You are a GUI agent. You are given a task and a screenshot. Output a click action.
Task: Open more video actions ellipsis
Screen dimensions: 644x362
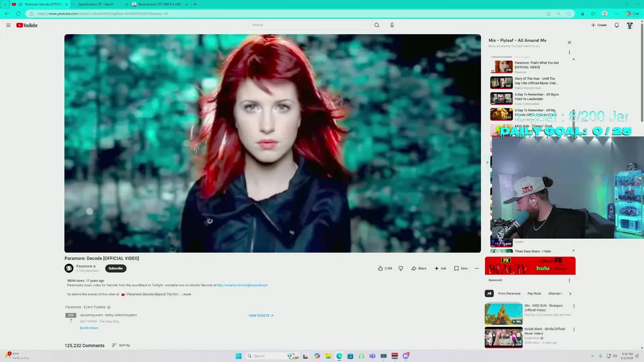point(477,268)
